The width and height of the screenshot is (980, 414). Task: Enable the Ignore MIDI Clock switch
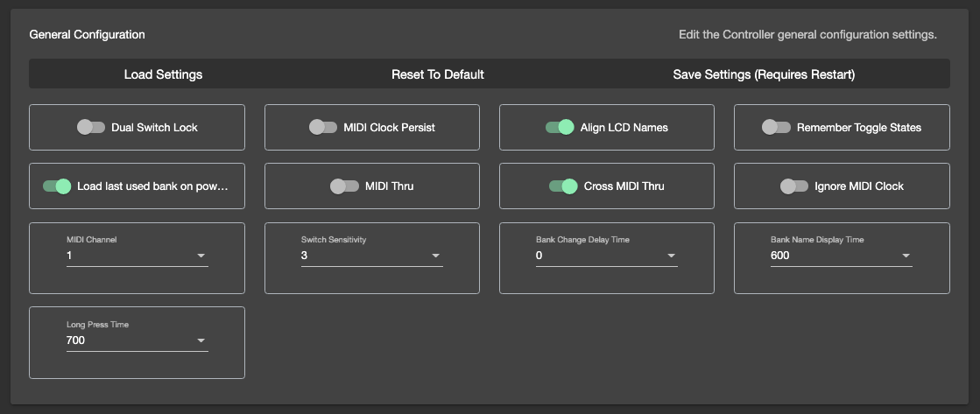point(793,186)
